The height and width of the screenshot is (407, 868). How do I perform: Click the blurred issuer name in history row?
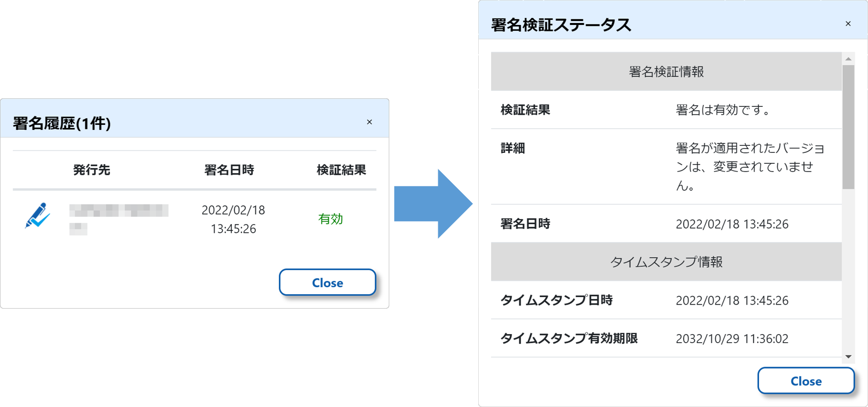pyautogui.click(x=118, y=218)
